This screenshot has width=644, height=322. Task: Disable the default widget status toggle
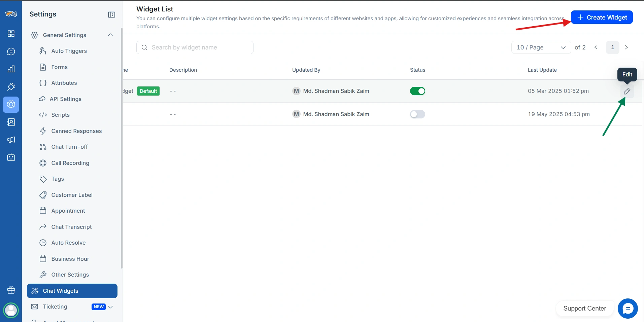pyautogui.click(x=417, y=91)
